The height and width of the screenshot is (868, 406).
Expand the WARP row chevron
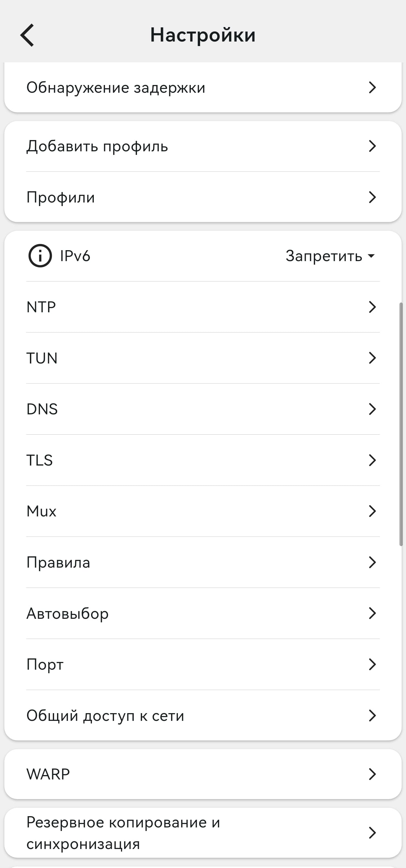click(x=372, y=774)
